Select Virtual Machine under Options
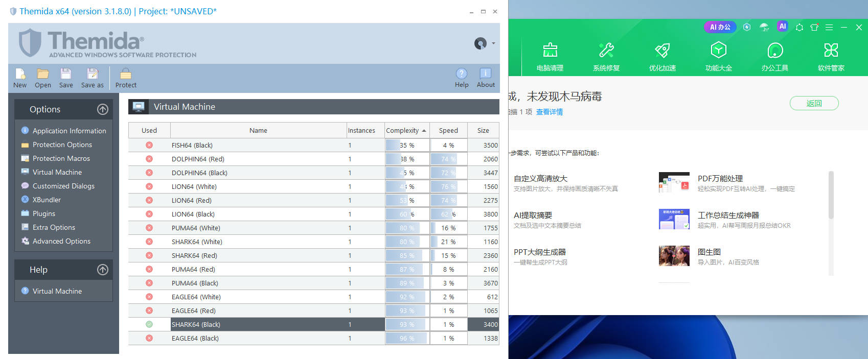868x359 pixels. coord(57,172)
